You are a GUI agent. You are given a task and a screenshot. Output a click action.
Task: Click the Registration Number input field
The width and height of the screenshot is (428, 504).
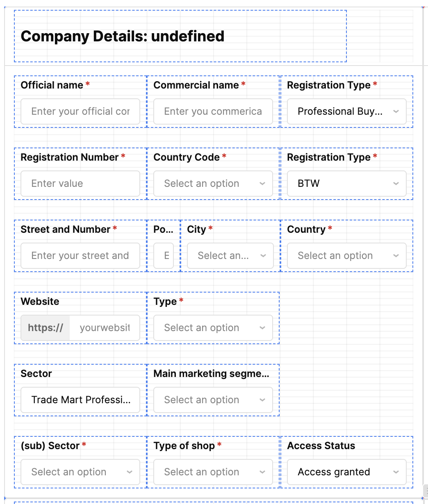[x=80, y=184]
